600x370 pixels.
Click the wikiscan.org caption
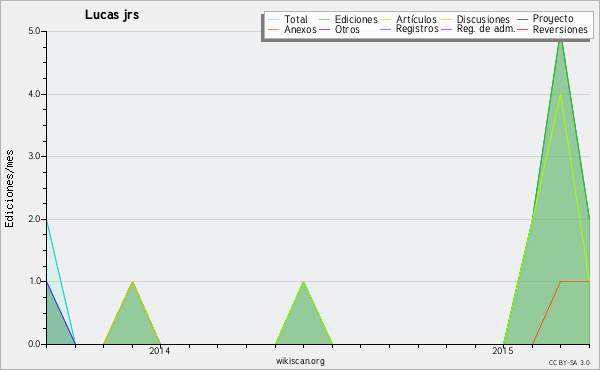(300, 361)
